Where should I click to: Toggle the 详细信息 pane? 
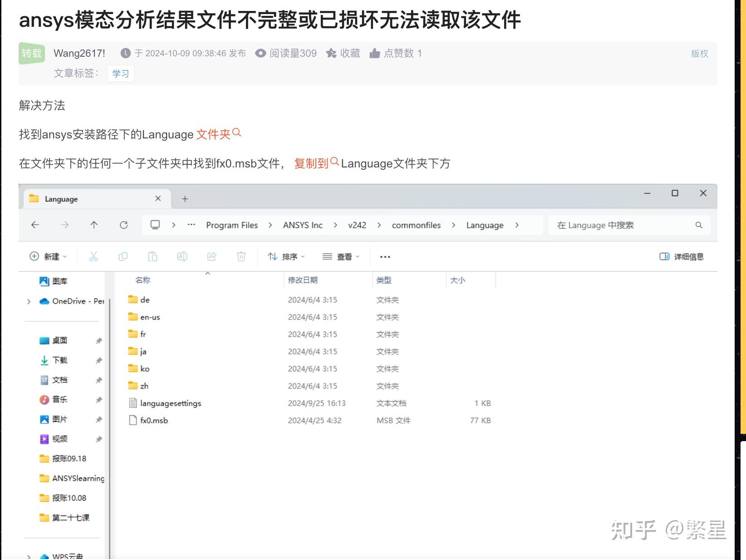coord(682,257)
